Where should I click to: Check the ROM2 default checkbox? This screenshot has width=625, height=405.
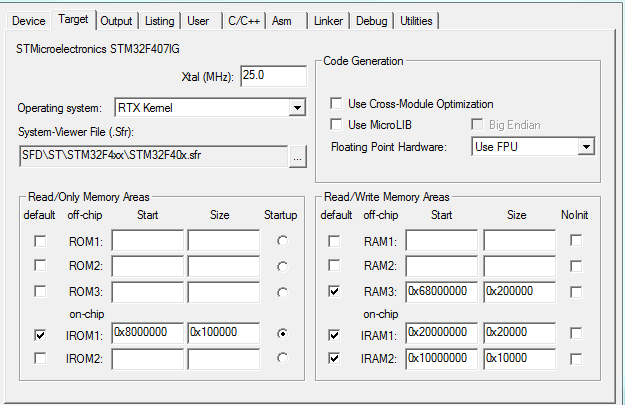[x=40, y=265]
